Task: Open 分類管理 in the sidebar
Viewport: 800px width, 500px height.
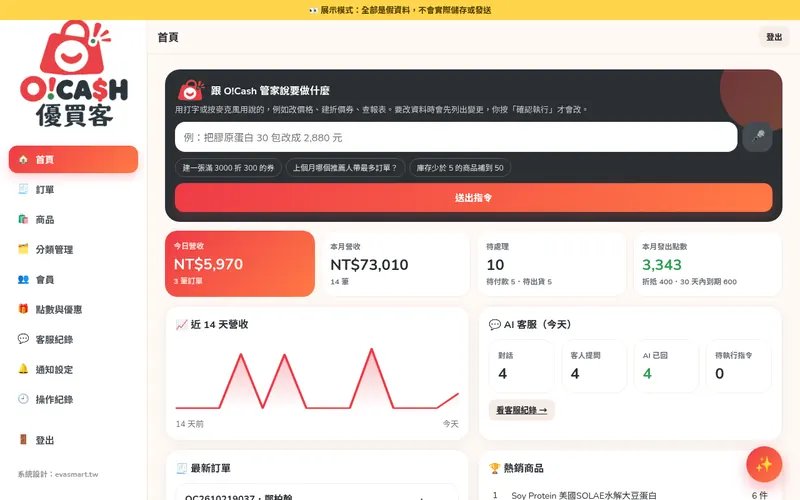Action: (x=73, y=249)
